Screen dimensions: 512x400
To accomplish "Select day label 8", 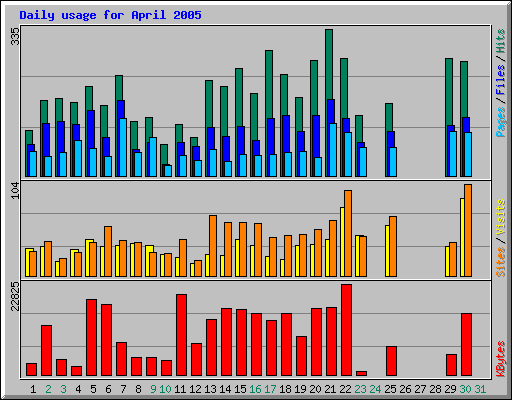I will point(138,389).
